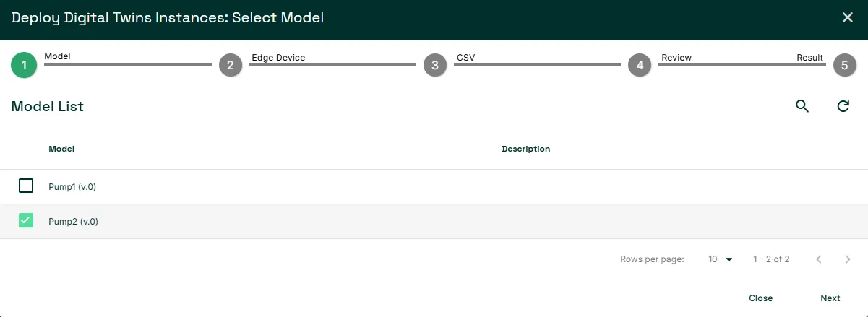The height and width of the screenshot is (317, 868).
Task: Open the rows per page dropdown
Action: click(721, 259)
